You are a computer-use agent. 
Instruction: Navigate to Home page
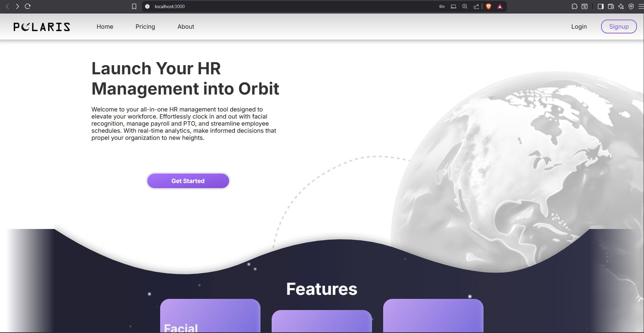pos(105,27)
